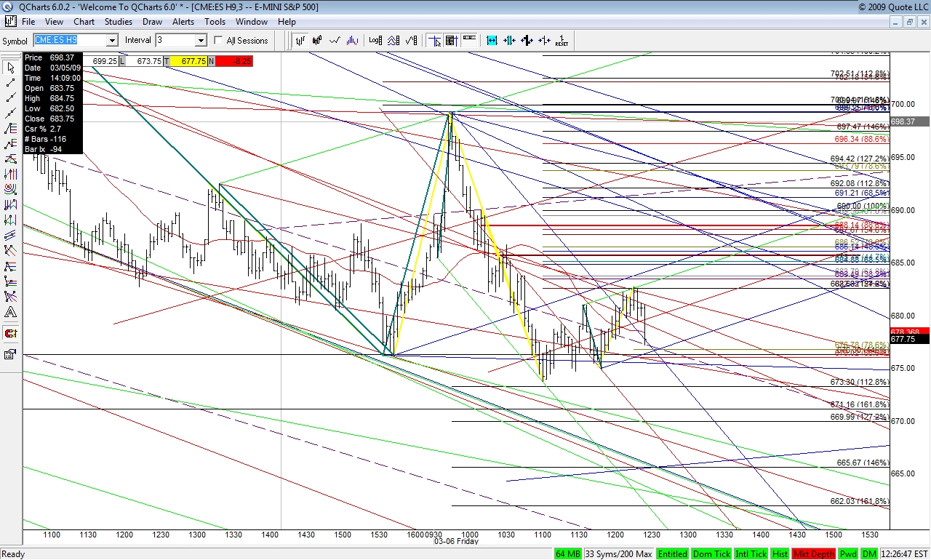Click the RESET chart scale icon
Screen dimensions: 931x560
(562, 41)
